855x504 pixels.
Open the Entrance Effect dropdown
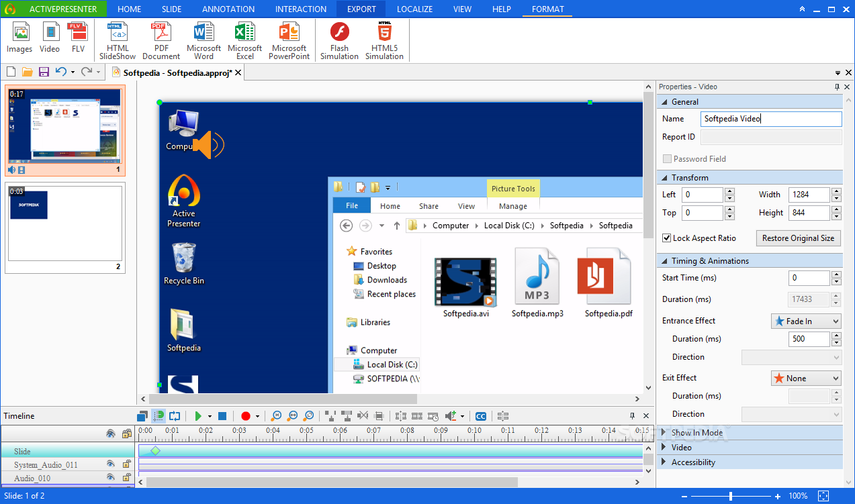(x=806, y=321)
